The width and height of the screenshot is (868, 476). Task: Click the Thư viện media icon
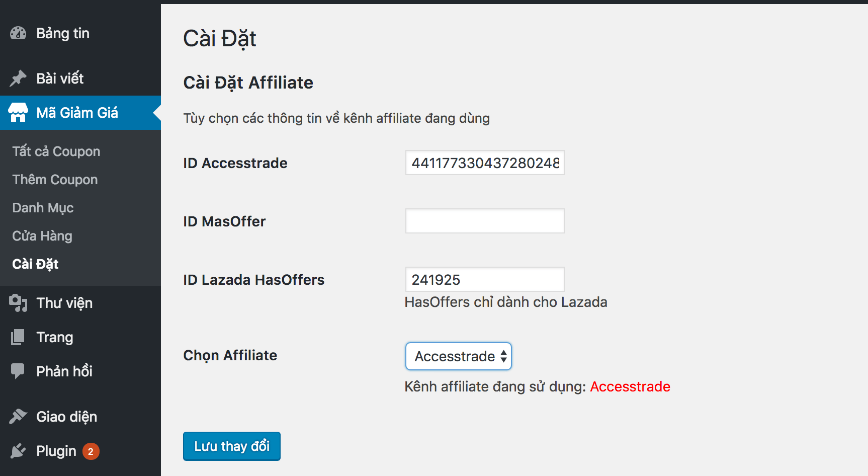(x=18, y=303)
